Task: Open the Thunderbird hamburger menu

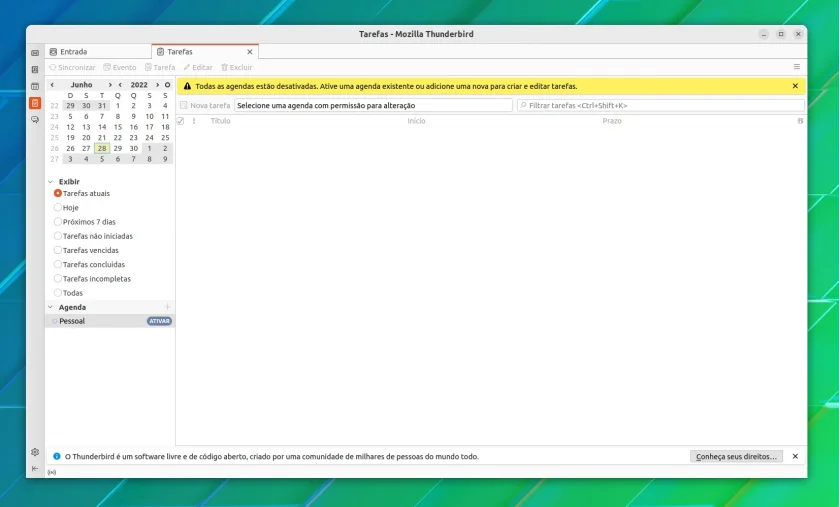Action: (797, 67)
